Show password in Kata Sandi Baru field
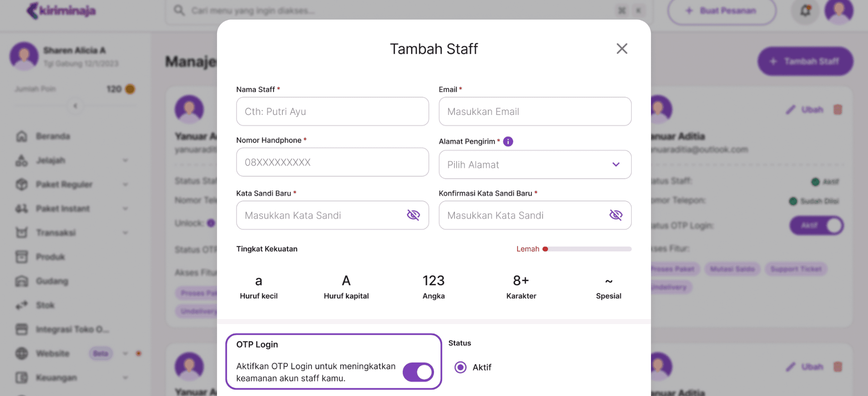Screen dimensions: 868x396 pos(413,215)
